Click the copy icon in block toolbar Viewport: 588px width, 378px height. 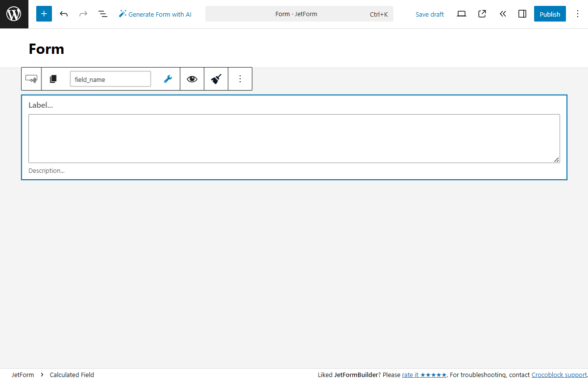[53, 79]
